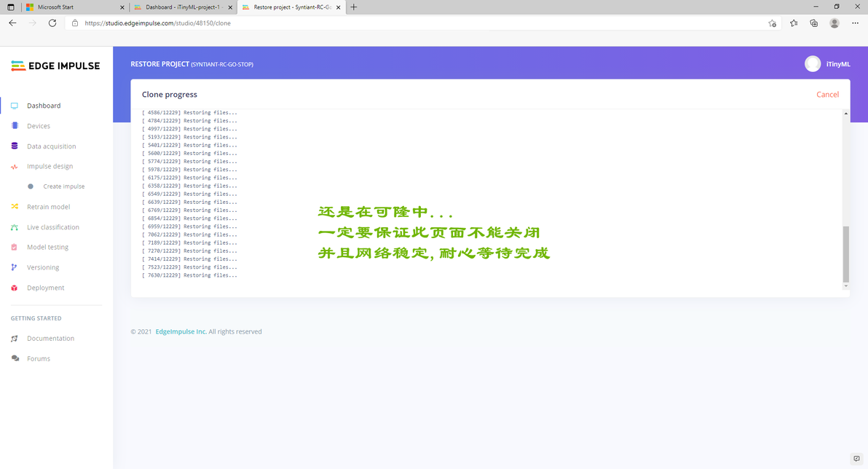Select log line 7630/12229 Restoring files
Screen dimensions: 868x469
(x=189, y=275)
